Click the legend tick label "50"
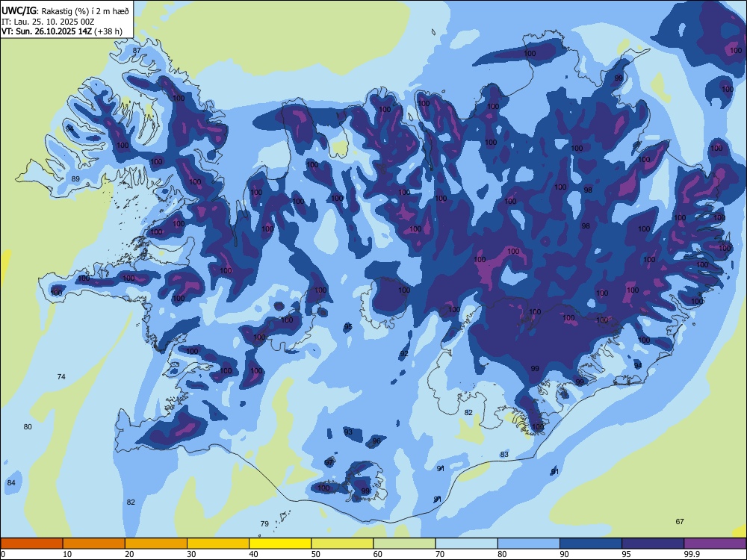The height and width of the screenshot is (560, 747). point(316,554)
